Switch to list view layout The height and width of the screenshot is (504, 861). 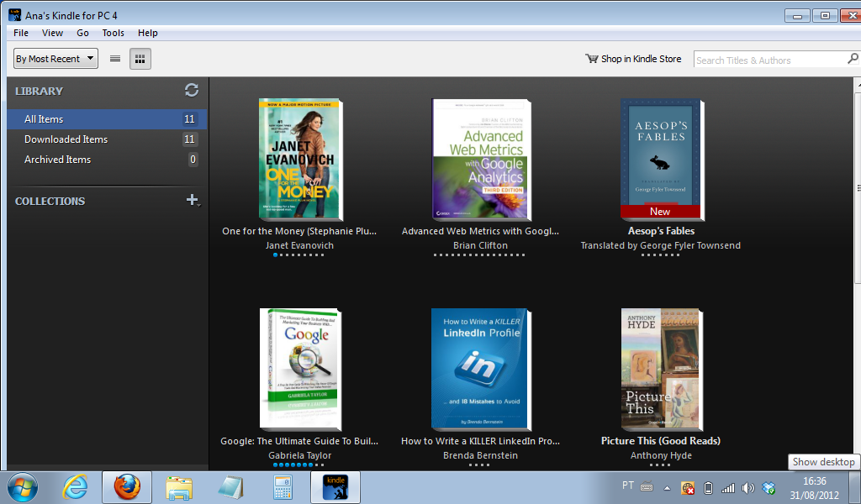[115, 59]
